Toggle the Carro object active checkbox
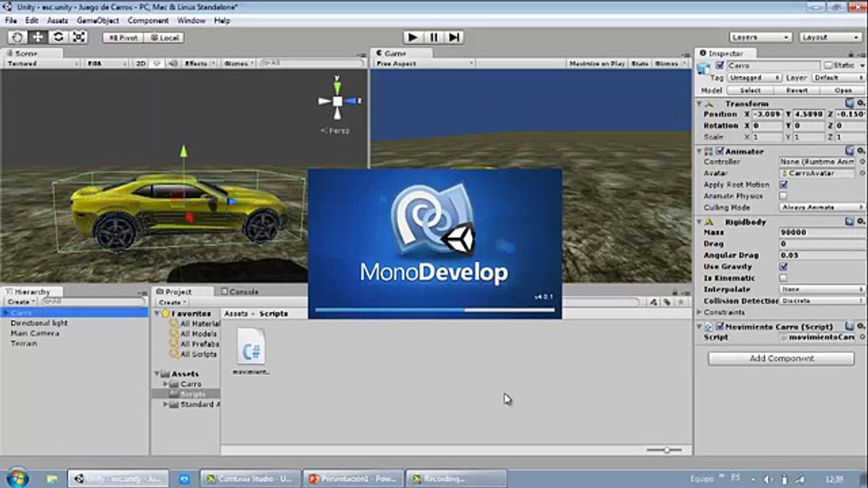 (720, 66)
